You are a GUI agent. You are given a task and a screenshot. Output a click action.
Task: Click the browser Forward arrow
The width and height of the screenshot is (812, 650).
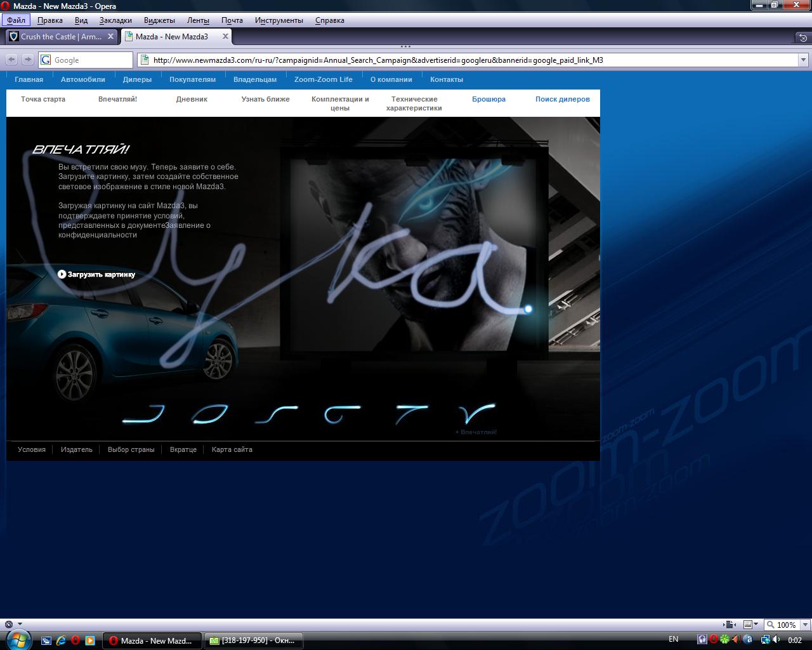click(27, 60)
